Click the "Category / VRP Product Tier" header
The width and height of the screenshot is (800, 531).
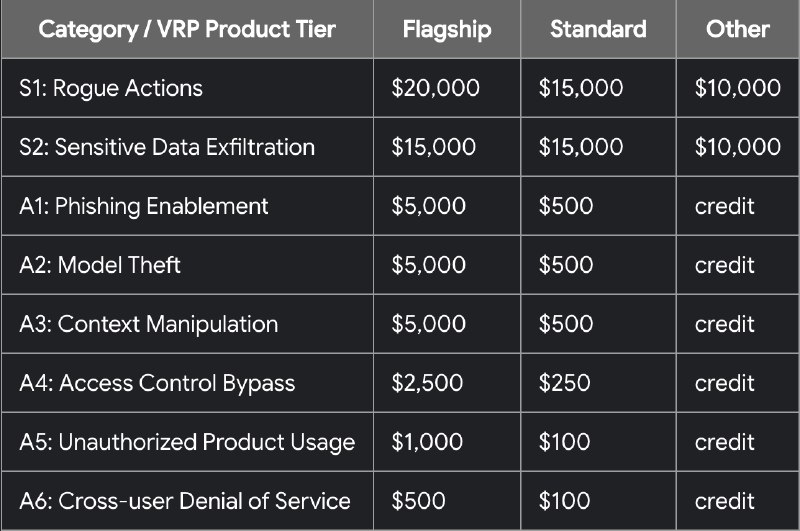[187, 29]
